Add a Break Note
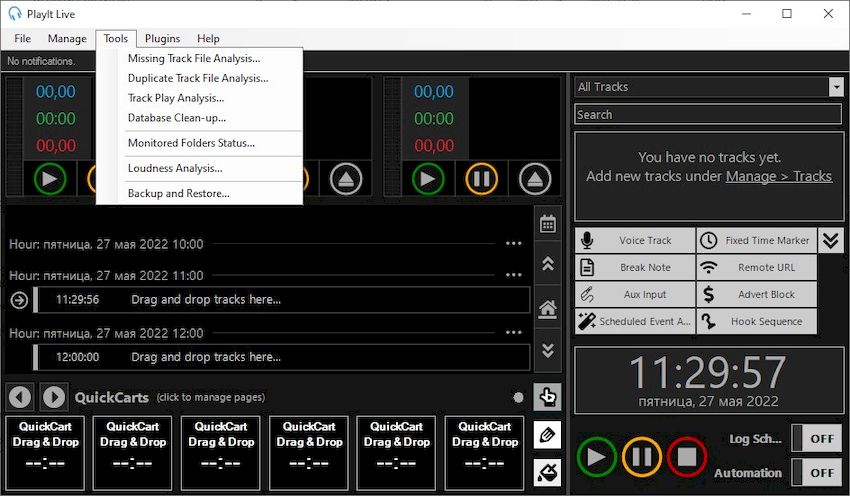This screenshot has height=496, width=850. pyautogui.click(x=635, y=267)
